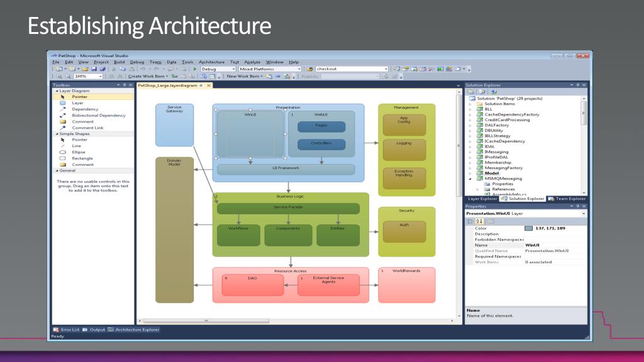Image resolution: width=644 pixels, height=362 pixels.
Task: Expand the References folder node
Action: click(x=478, y=189)
